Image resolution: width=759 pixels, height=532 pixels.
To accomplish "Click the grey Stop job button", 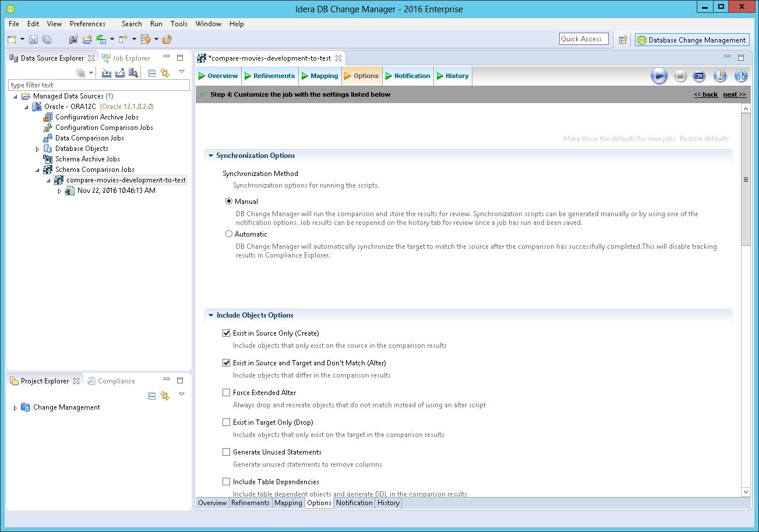I will 680,76.
